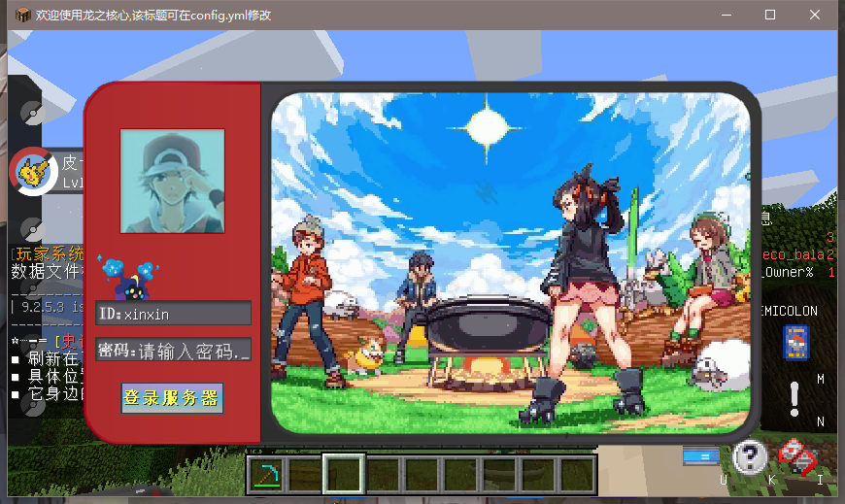Image resolution: width=845 pixels, height=504 pixels.
Task: Maximize the game window
Action: click(x=770, y=15)
